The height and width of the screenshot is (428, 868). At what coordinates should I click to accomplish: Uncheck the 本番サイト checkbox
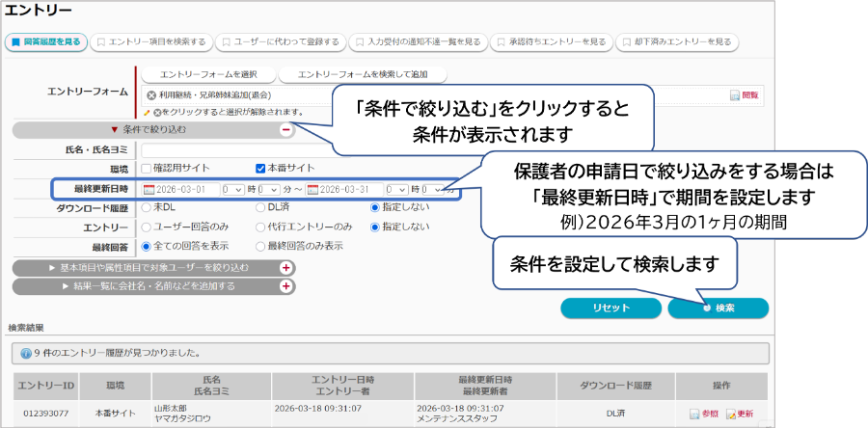(x=260, y=169)
